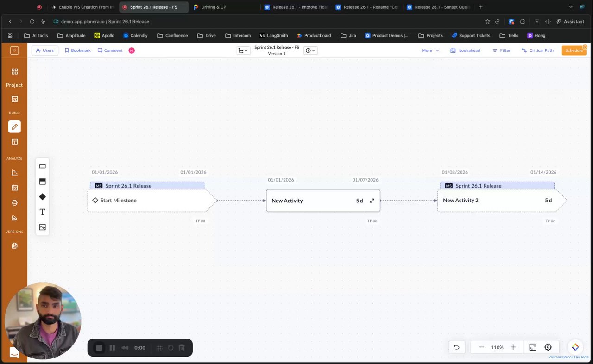Click the 01/07/2026 date label
The width and height of the screenshot is (593, 364).
tap(365, 180)
